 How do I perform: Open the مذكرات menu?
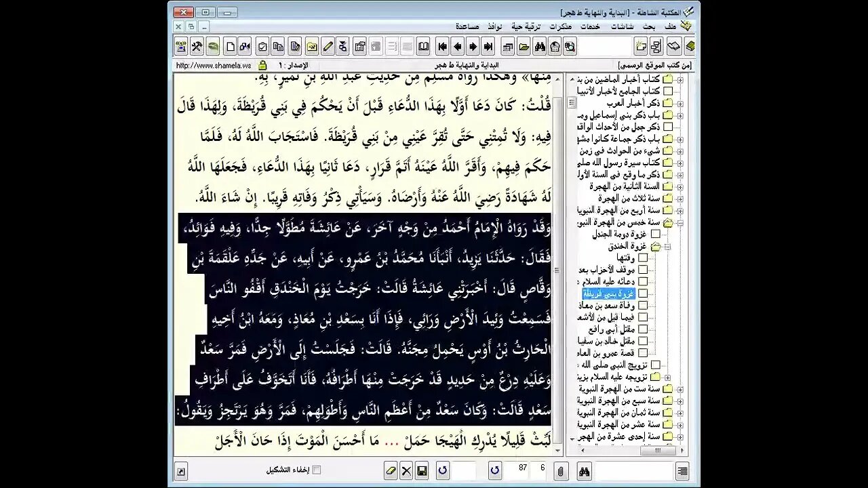coord(561,26)
